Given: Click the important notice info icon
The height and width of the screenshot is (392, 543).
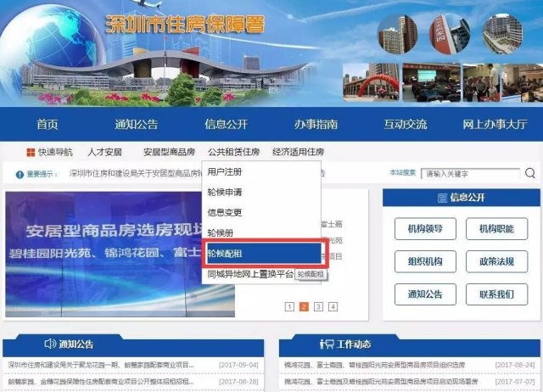Looking at the screenshot, I should click(20, 174).
